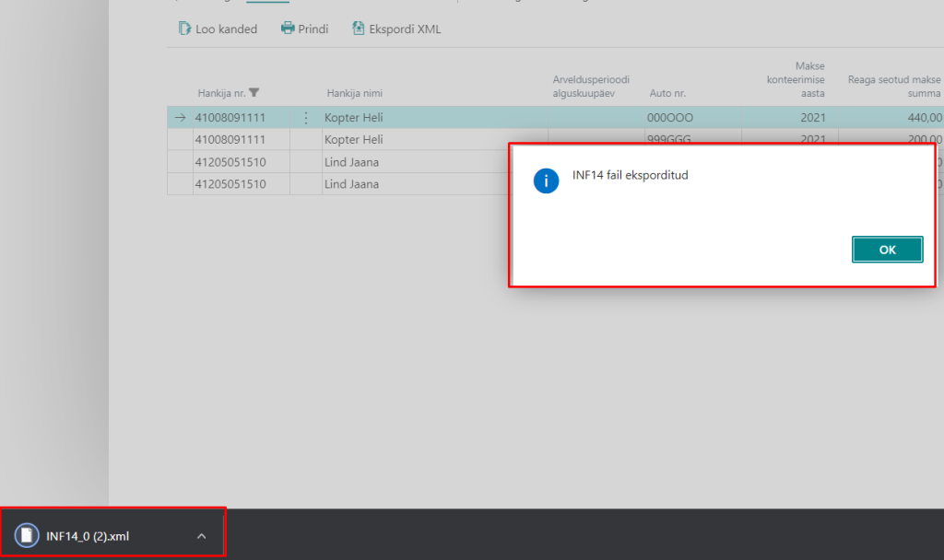Click the first Lind Jaana row name
The width and height of the screenshot is (944, 560).
click(352, 162)
